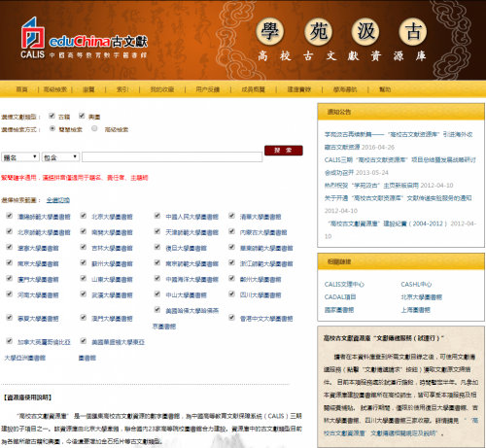Go to 幫助 in the navigation bar
Screen dimensions: 486x448
click(x=385, y=89)
